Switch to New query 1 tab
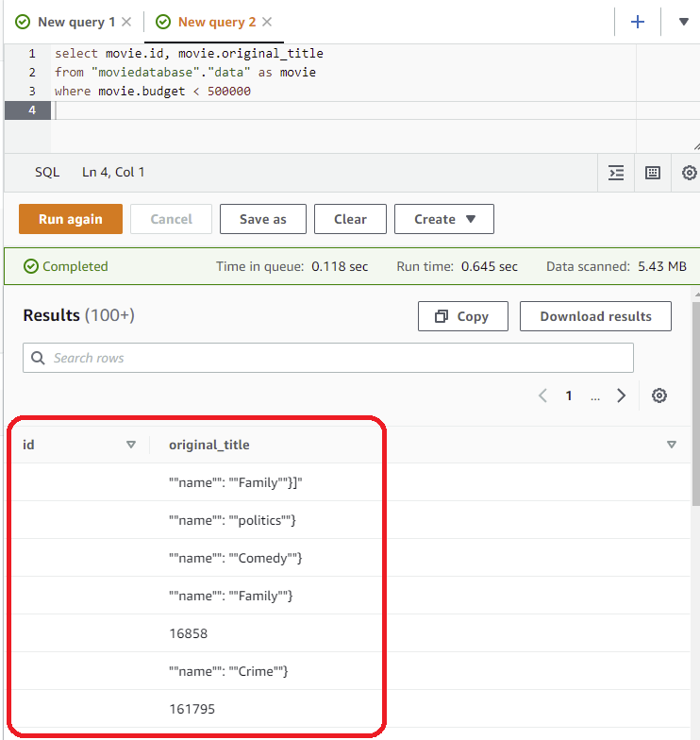The image size is (700, 740). pos(76,22)
